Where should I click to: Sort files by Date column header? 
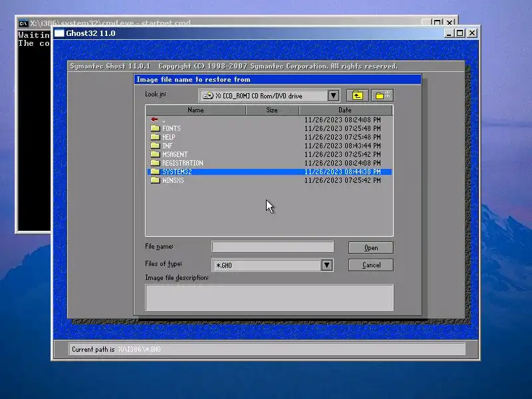tap(345, 110)
